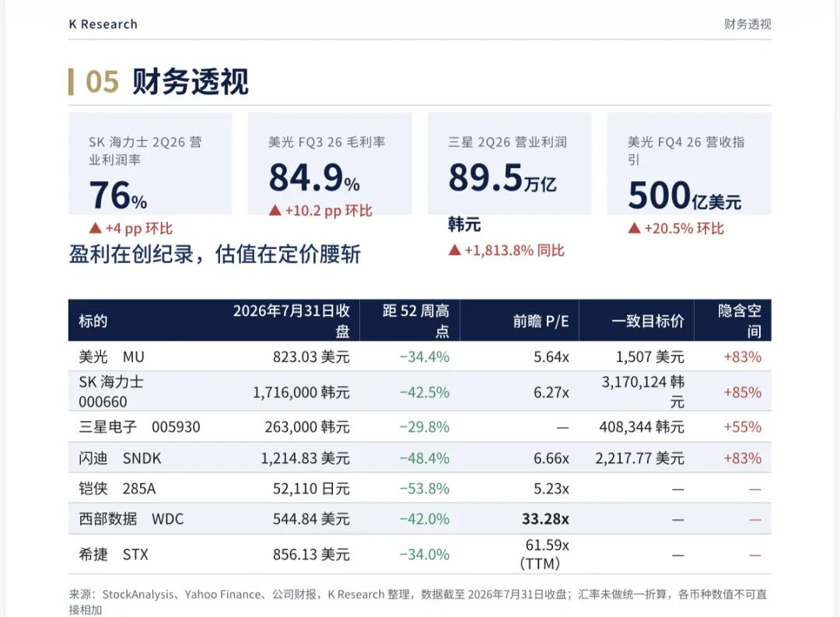
Task: Click the 500亿美元 figure
Action: pyautogui.click(x=684, y=195)
